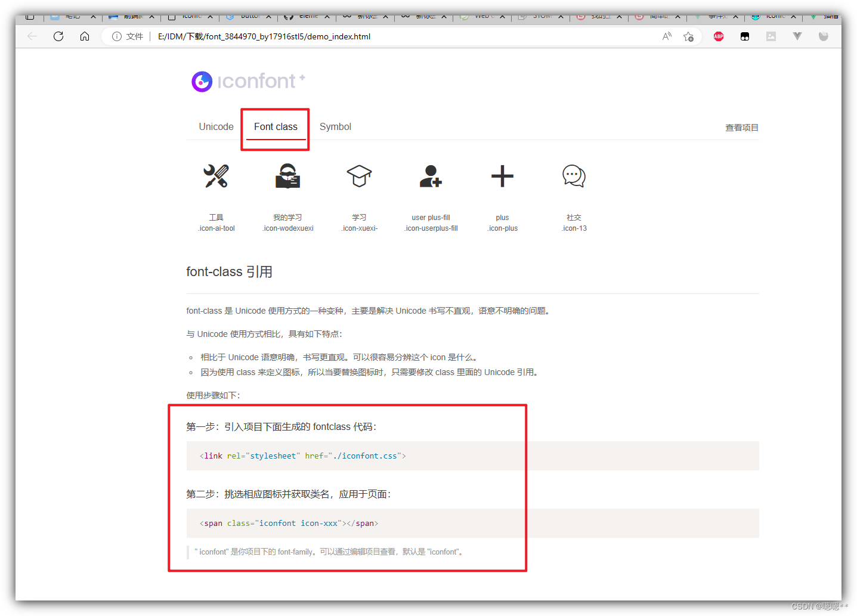Switch to the Font class tab
The width and height of the screenshot is (857, 616).
(x=276, y=126)
